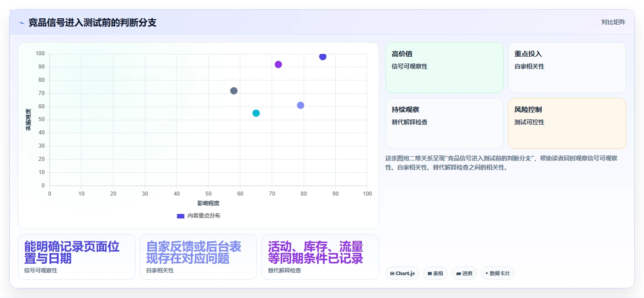Click the light periwinkle scatter point at 79
Image resolution: width=644 pixels, height=298 pixels.
tap(301, 105)
